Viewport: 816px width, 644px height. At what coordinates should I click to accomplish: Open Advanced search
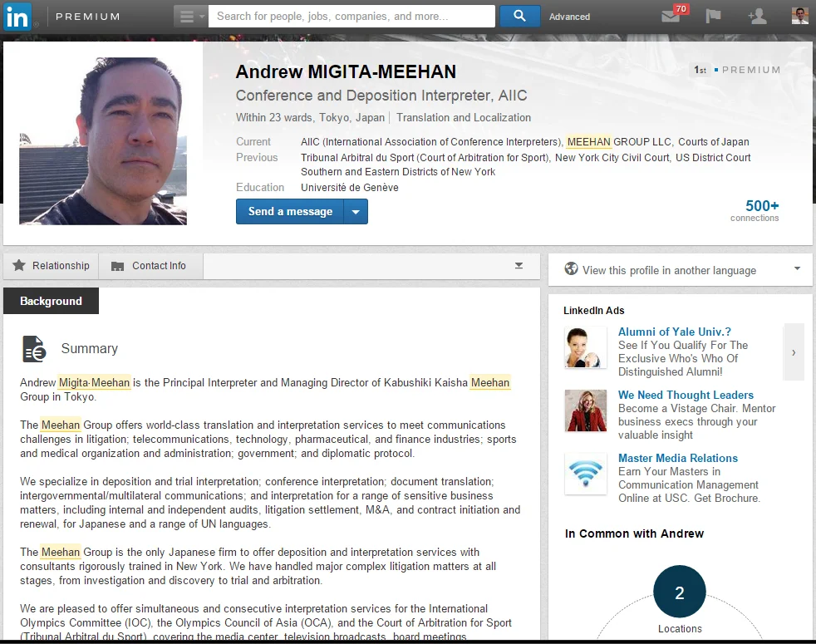[x=569, y=17]
